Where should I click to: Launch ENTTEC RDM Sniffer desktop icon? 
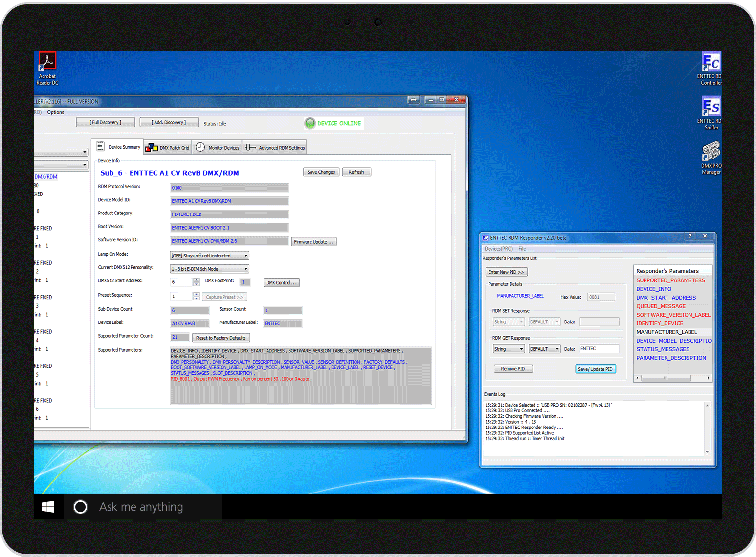pyautogui.click(x=711, y=113)
